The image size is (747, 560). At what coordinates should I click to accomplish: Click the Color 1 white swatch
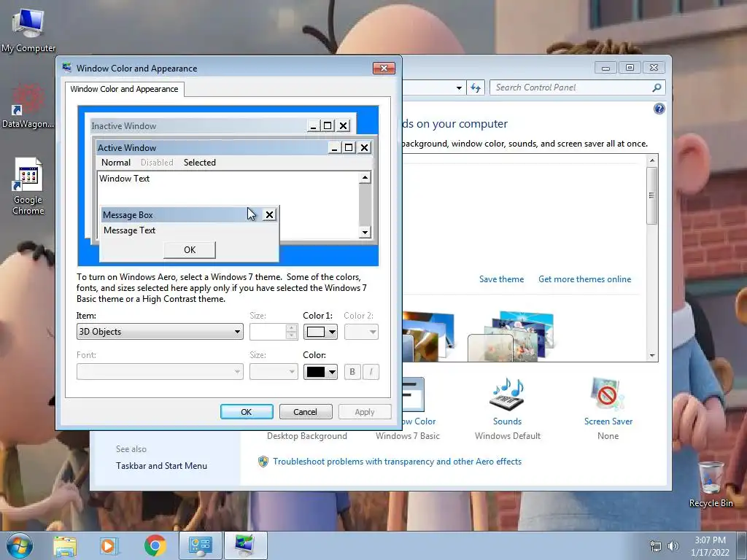tap(315, 332)
